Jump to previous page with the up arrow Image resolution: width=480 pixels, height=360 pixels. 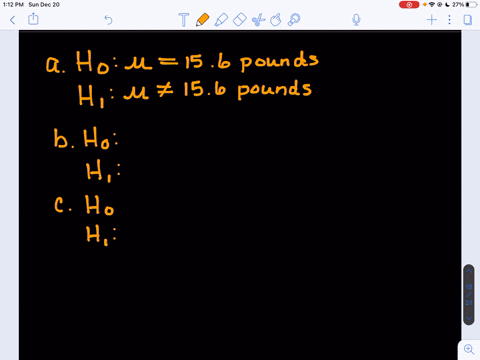(x=469, y=271)
